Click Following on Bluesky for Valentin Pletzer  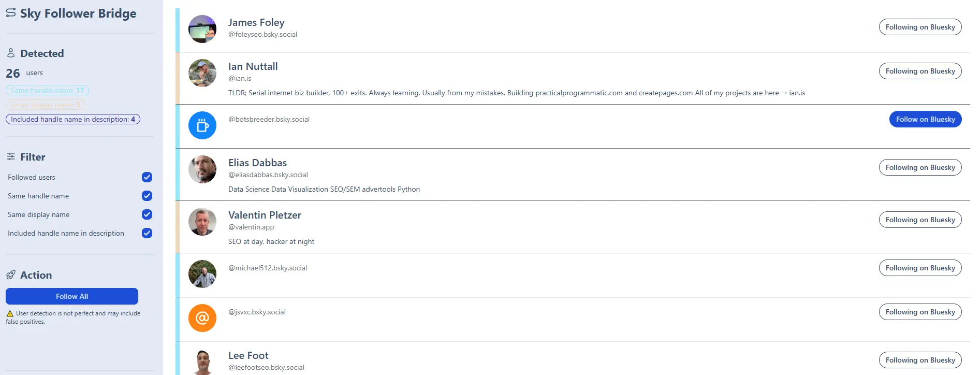pyautogui.click(x=920, y=220)
